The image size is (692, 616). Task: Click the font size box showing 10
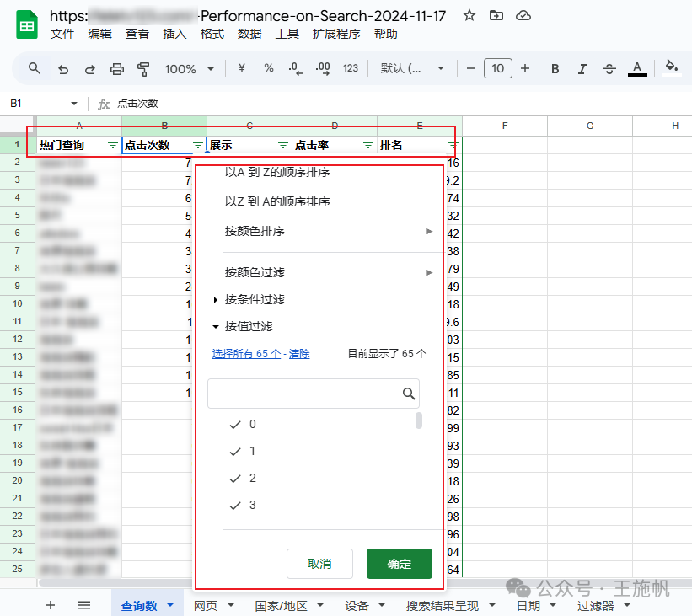point(498,68)
